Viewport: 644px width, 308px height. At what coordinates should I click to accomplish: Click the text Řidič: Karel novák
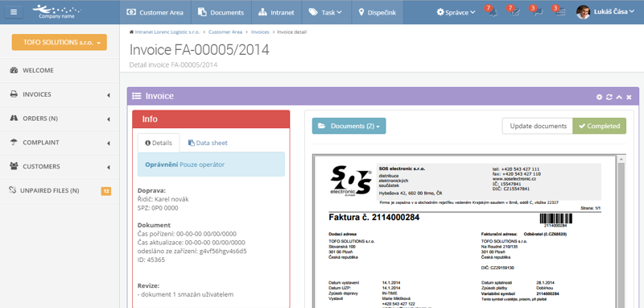(163, 199)
